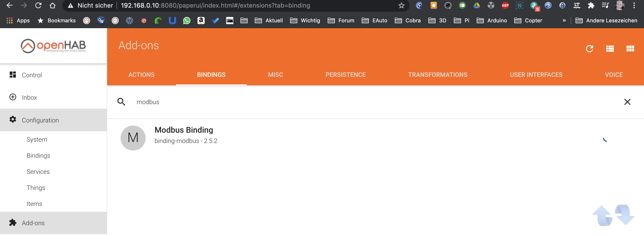Bookmark this page with the star icon

[x=401, y=6]
